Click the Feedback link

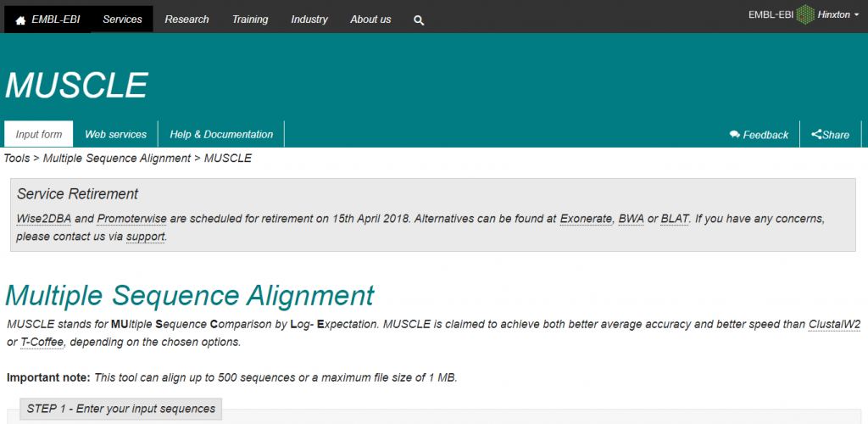point(765,135)
